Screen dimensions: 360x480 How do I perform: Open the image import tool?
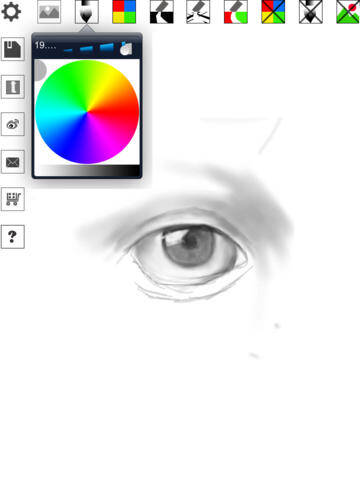click(x=49, y=12)
